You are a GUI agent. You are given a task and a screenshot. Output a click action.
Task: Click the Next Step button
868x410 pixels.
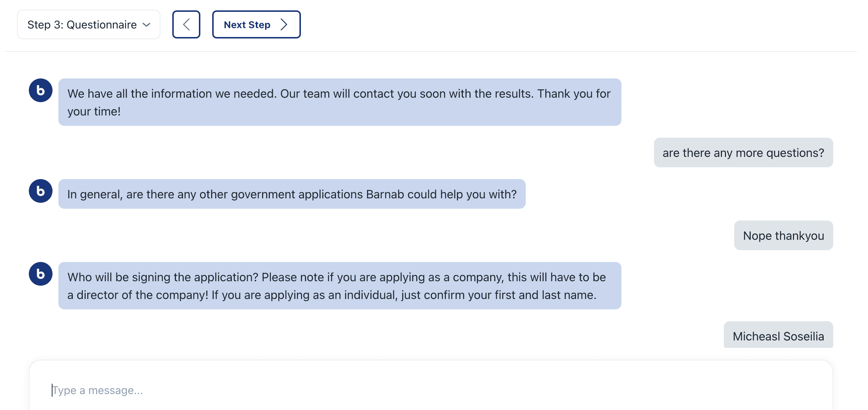(256, 24)
